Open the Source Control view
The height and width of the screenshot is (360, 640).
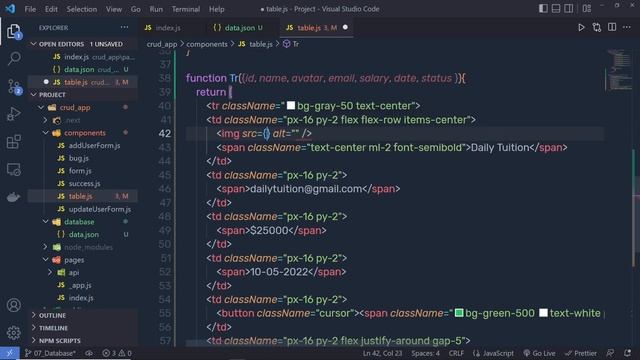point(13,87)
